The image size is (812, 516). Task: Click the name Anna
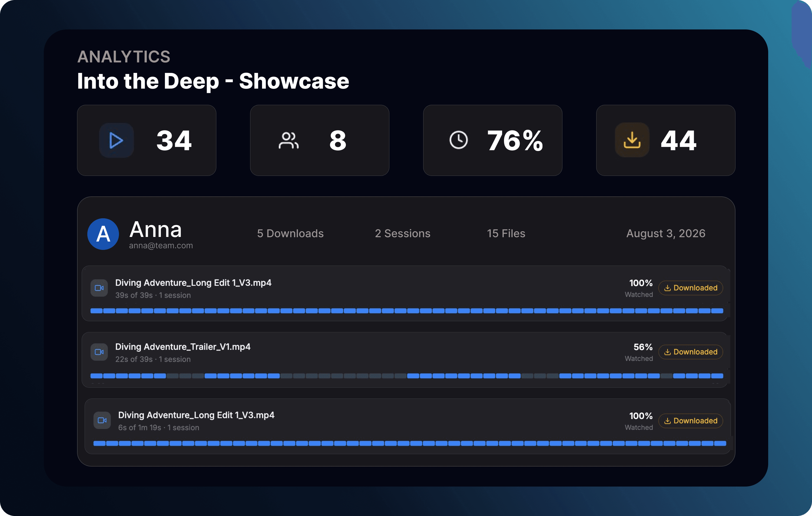(x=156, y=229)
